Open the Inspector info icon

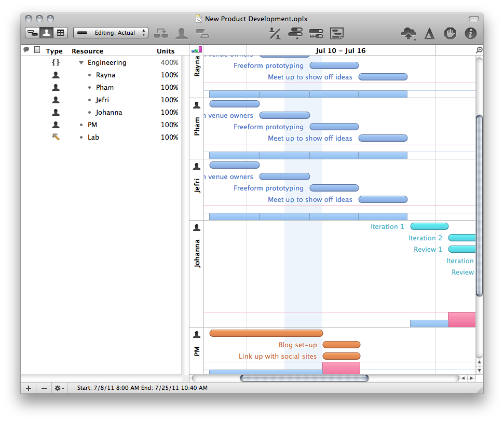pos(470,34)
